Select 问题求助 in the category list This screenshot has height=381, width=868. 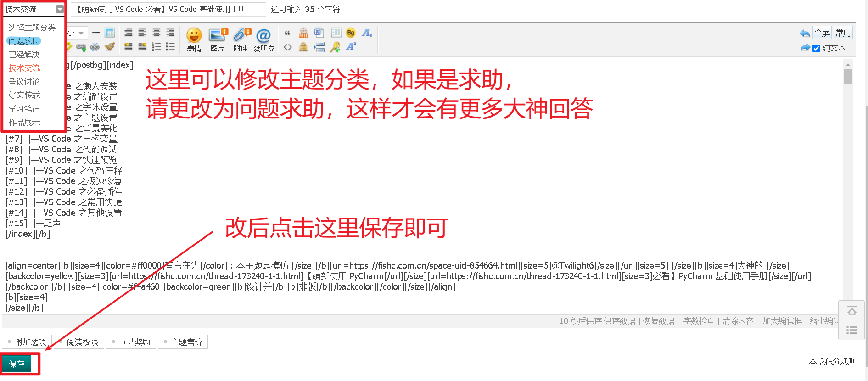tap(24, 41)
